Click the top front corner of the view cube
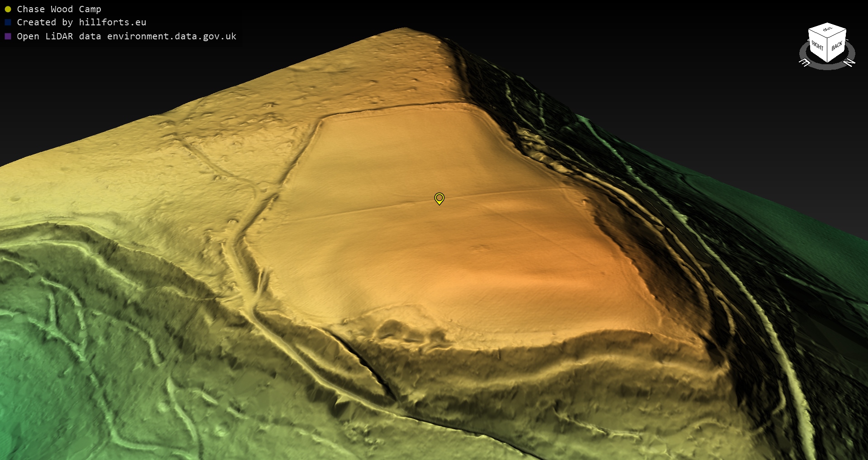Image resolution: width=868 pixels, height=460 pixels. [x=827, y=38]
